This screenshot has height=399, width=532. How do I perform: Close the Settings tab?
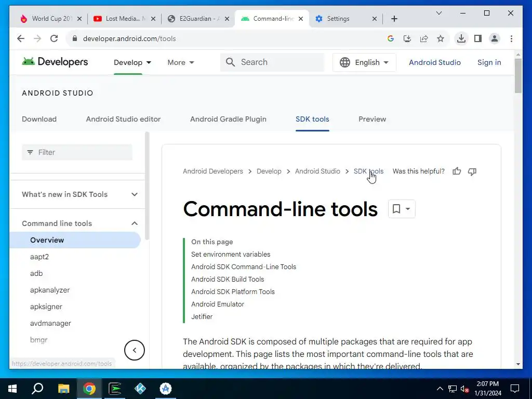point(375,19)
